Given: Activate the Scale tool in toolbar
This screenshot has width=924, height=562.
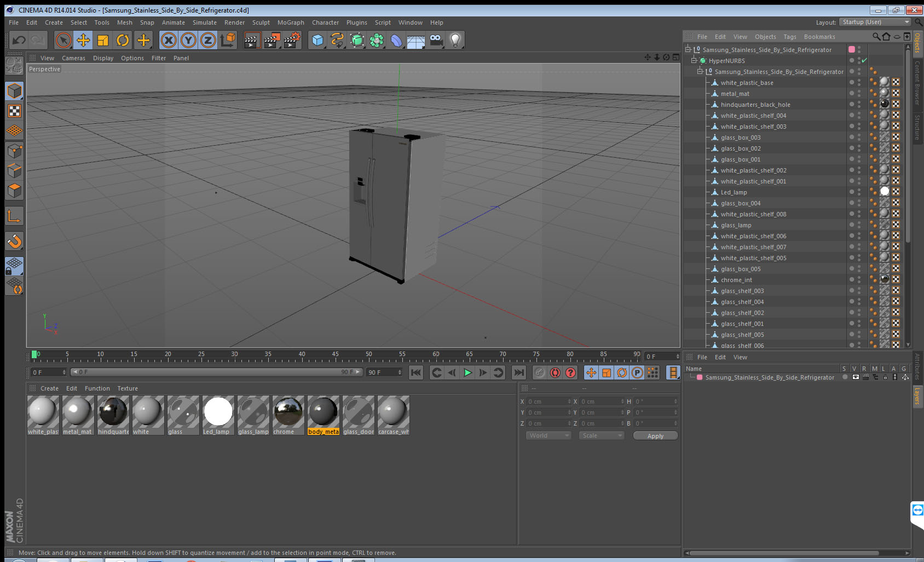Looking at the screenshot, I should [x=103, y=40].
